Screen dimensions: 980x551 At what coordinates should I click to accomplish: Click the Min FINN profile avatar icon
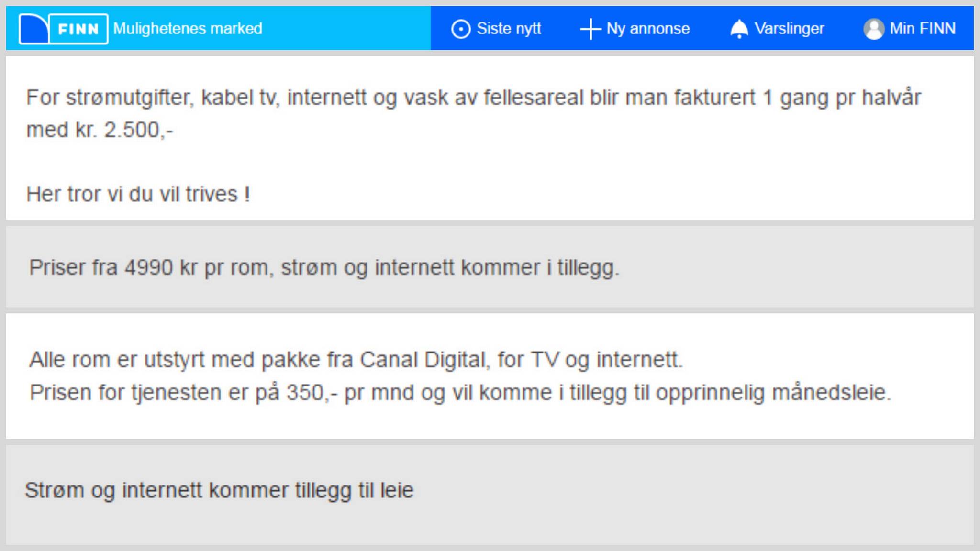pyautogui.click(x=873, y=29)
